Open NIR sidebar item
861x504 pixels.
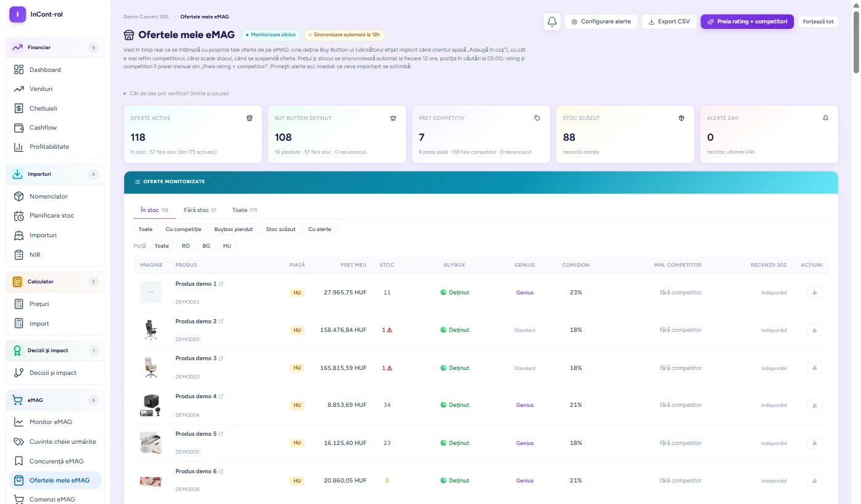pyautogui.click(x=55, y=254)
